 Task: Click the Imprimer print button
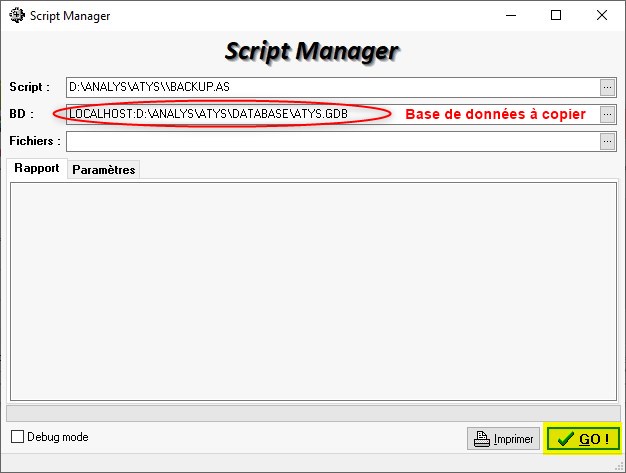tap(503, 438)
